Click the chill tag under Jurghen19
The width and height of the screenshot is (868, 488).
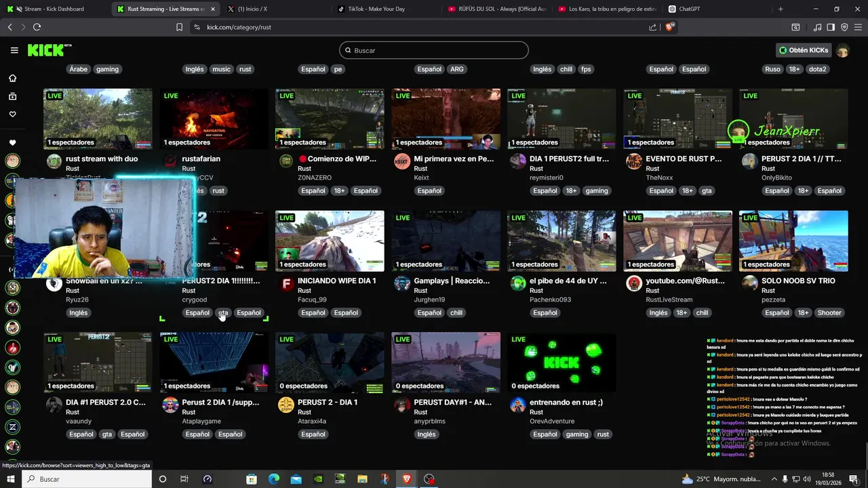click(x=456, y=312)
